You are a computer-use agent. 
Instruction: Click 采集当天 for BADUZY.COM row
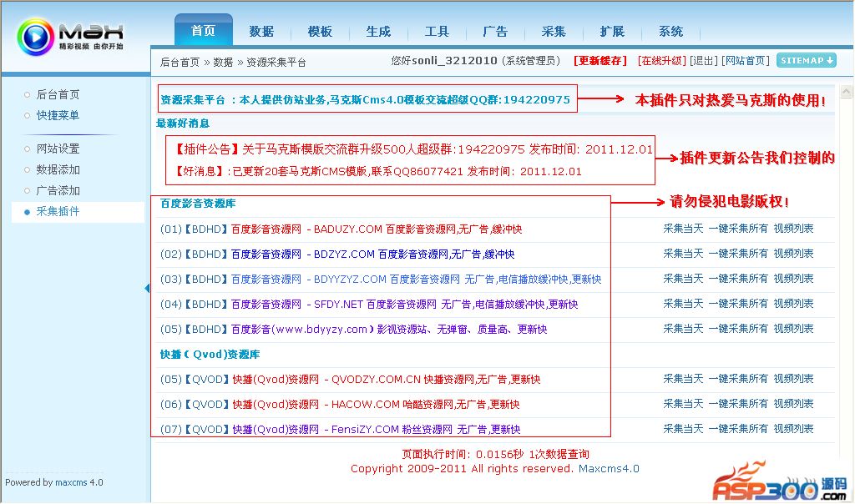683,229
